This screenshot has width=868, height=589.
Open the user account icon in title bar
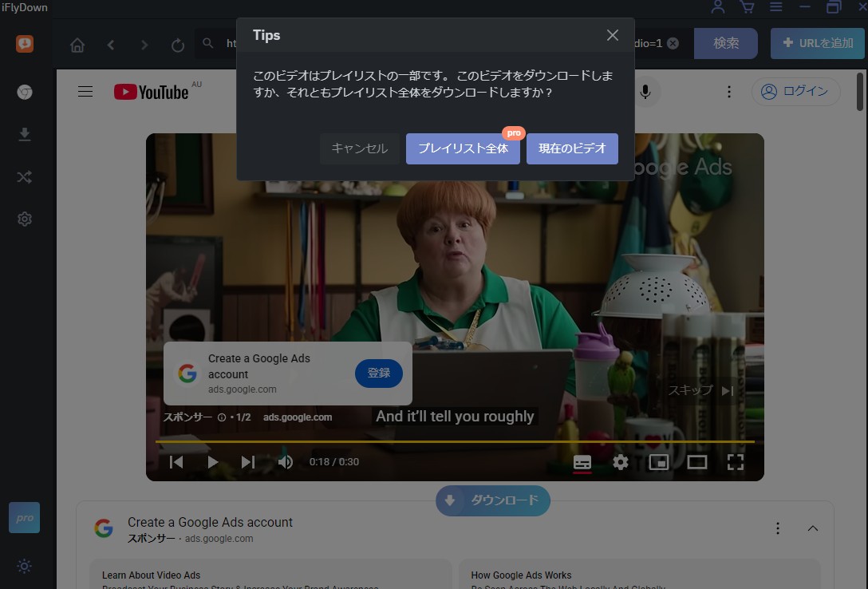(718, 6)
